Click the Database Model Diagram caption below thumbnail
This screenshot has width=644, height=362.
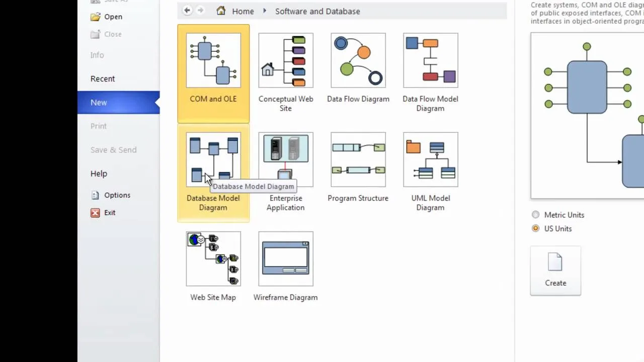click(x=213, y=203)
